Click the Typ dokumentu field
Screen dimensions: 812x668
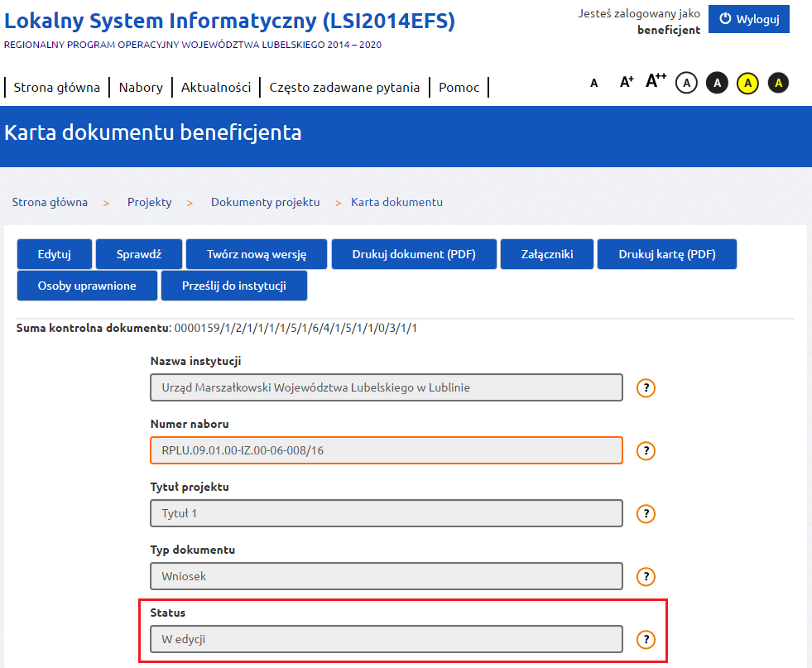387,576
